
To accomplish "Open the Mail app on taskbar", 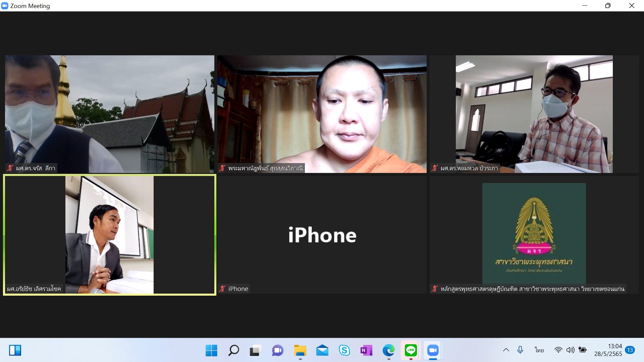I will [322, 351].
